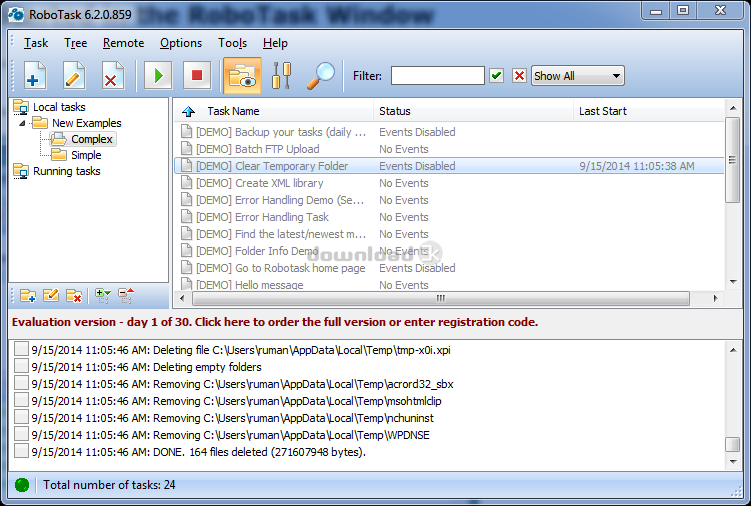Check box beside Removing WPDNSE log entry

click(x=21, y=434)
